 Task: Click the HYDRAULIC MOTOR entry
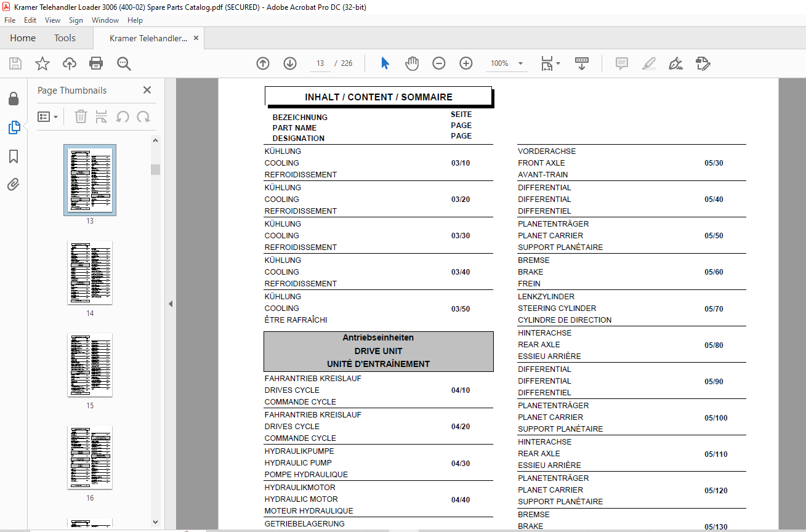tap(301, 499)
